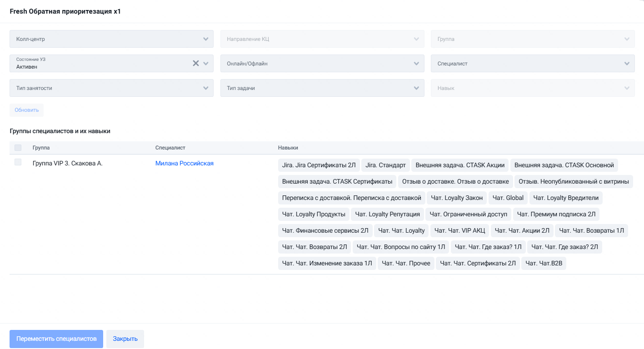Click the Навыки column header
This screenshot has height=349, width=644.
click(x=288, y=148)
